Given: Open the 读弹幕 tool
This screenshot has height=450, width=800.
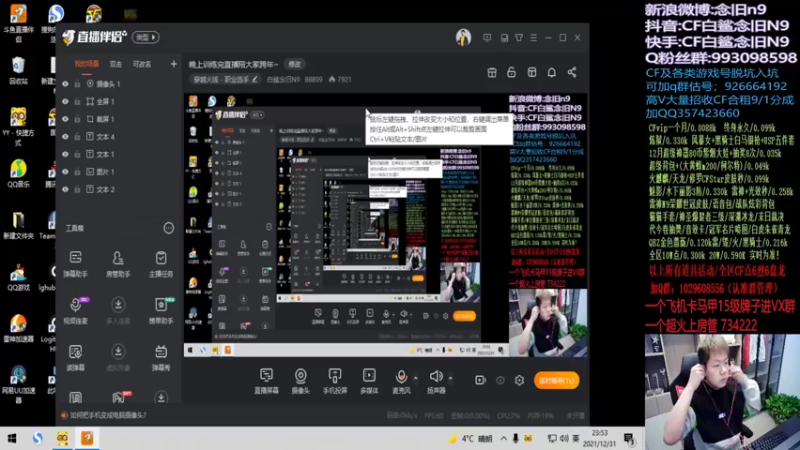Looking at the screenshot, I should point(76,357).
